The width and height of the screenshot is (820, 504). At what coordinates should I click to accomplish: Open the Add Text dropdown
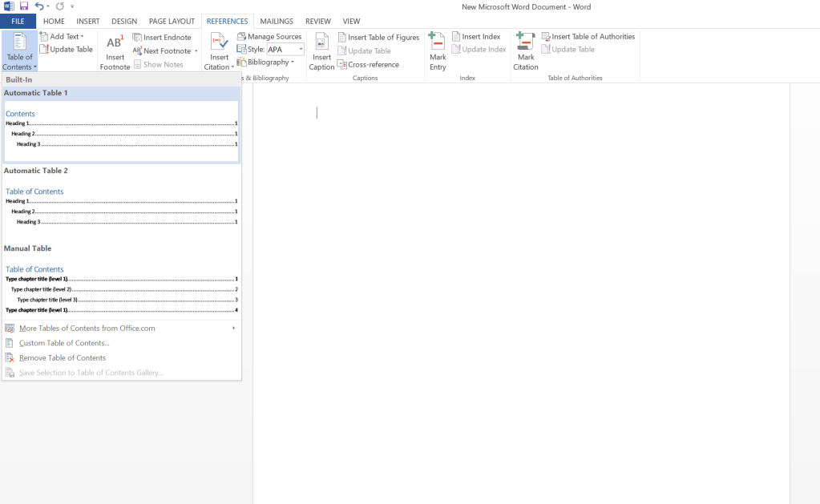[62, 37]
